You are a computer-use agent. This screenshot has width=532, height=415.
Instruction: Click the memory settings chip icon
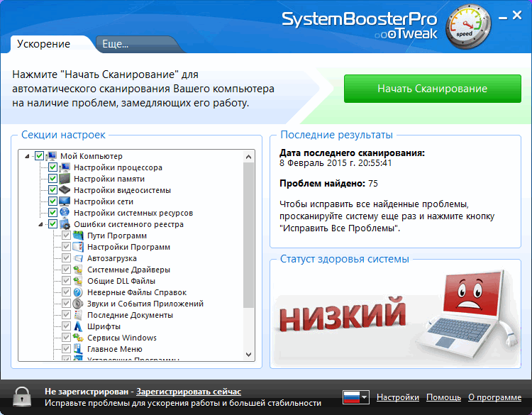pyautogui.click(x=65, y=179)
